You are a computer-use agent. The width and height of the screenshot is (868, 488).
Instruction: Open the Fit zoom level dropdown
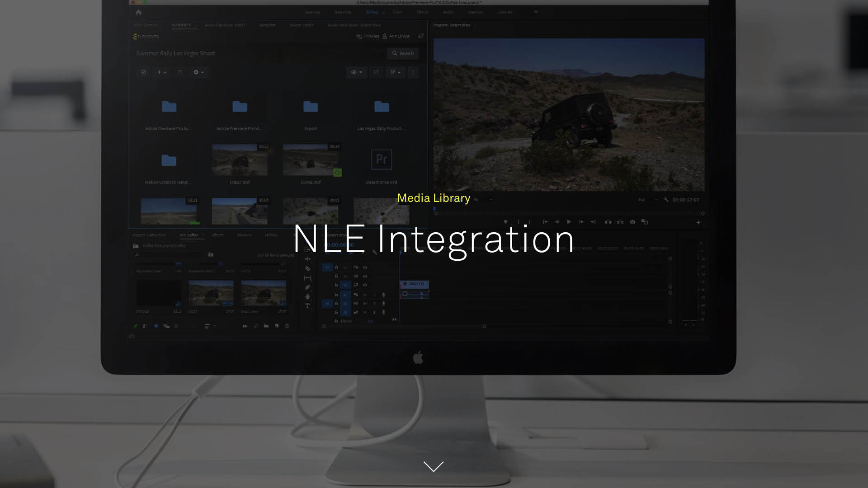[x=482, y=200]
